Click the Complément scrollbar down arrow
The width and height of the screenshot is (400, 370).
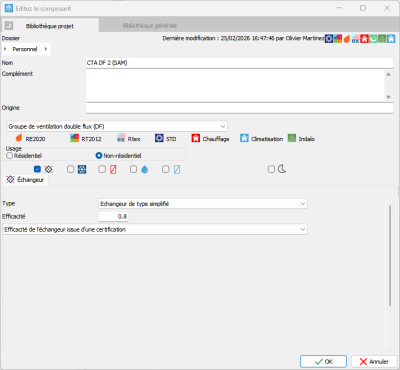(388, 97)
